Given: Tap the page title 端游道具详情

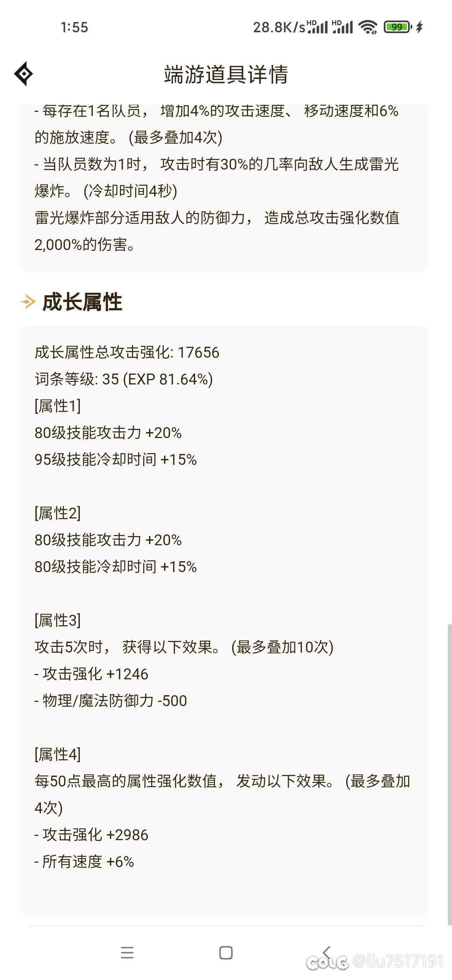Looking at the screenshot, I should pyautogui.click(x=226, y=75).
